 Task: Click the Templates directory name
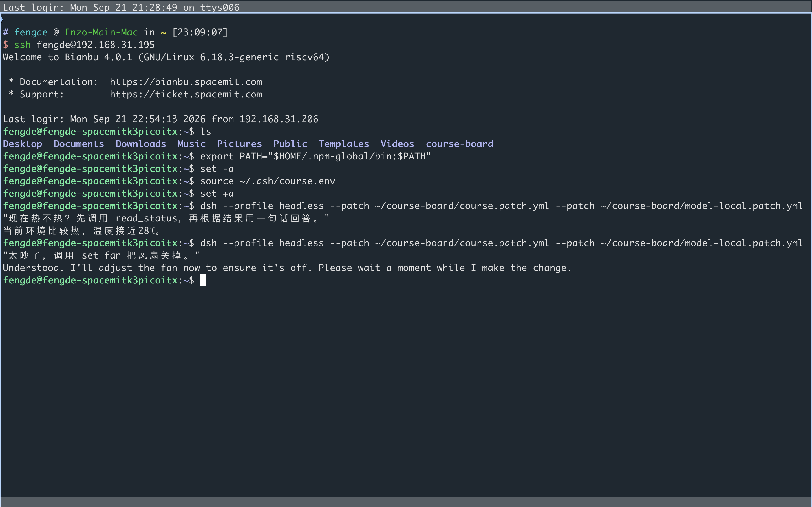[344, 144]
